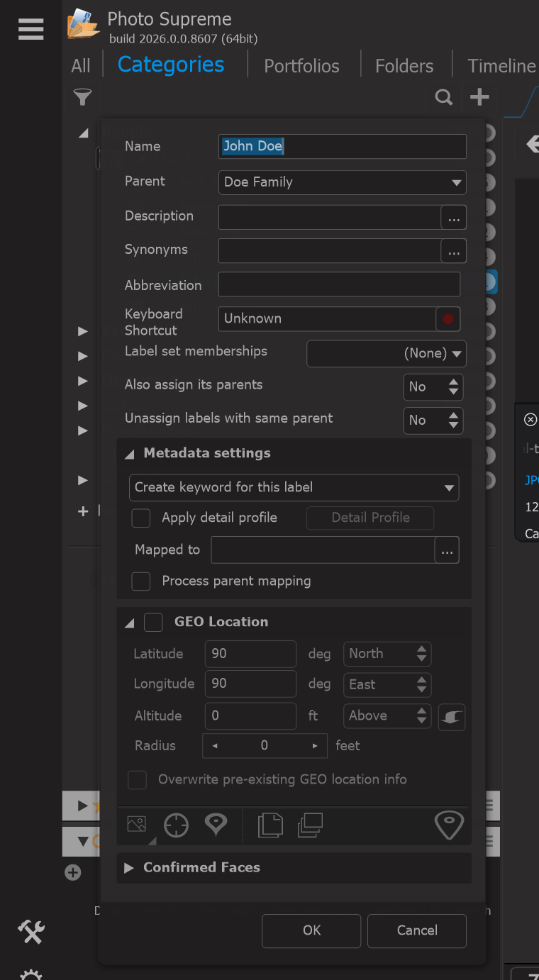Change latitude direction North selector
The image size is (539, 980).
pyautogui.click(x=387, y=654)
